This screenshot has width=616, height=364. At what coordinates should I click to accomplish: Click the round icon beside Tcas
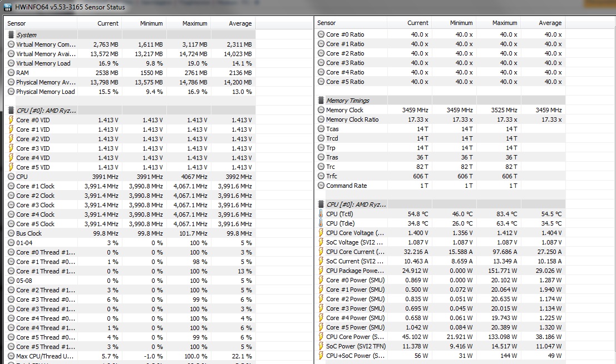click(x=321, y=129)
